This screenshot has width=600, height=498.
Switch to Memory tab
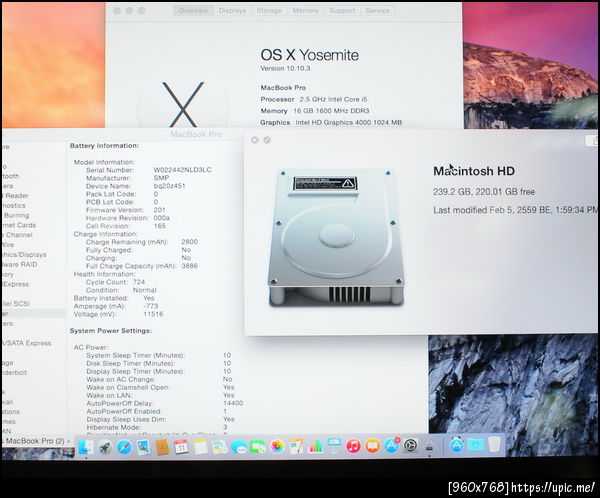[x=305, y=11]
